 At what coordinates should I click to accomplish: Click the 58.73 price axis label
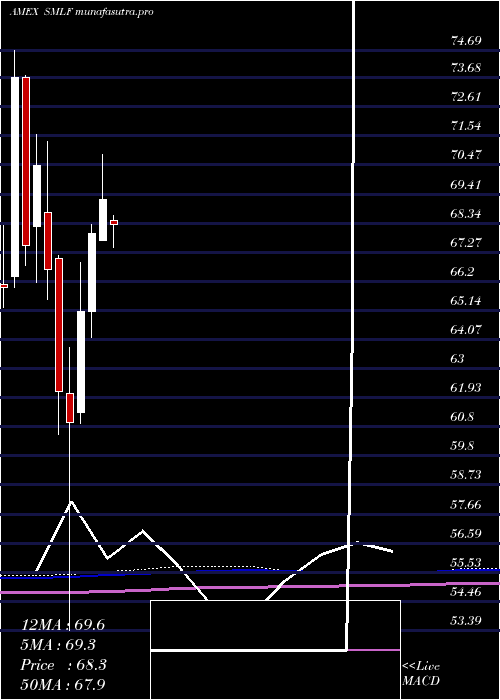466,475
